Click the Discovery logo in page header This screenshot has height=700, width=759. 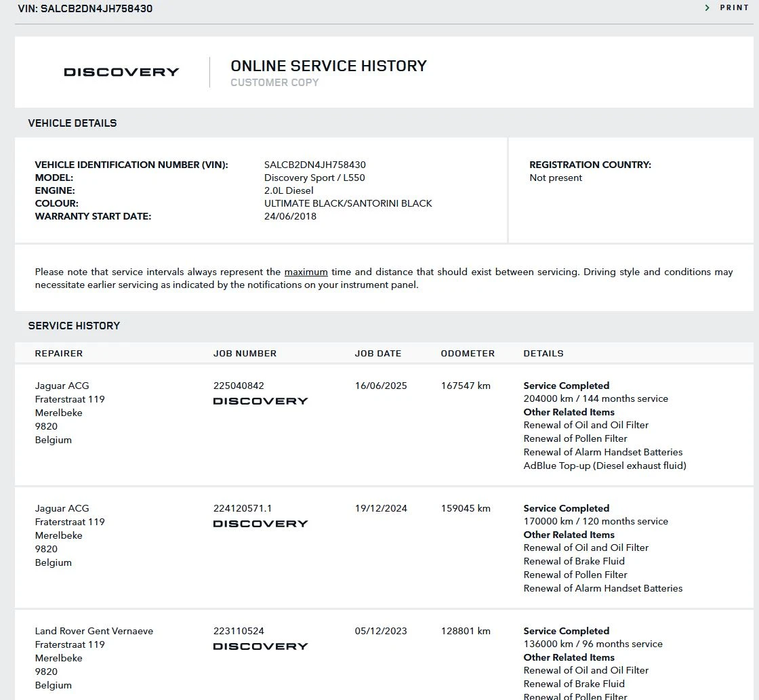tap(121, 72)
